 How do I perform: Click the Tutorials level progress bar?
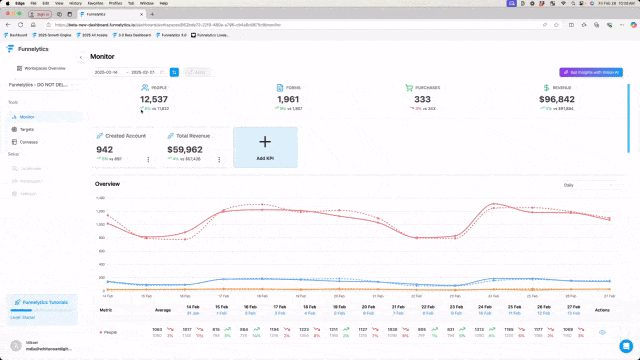(42, 311)
